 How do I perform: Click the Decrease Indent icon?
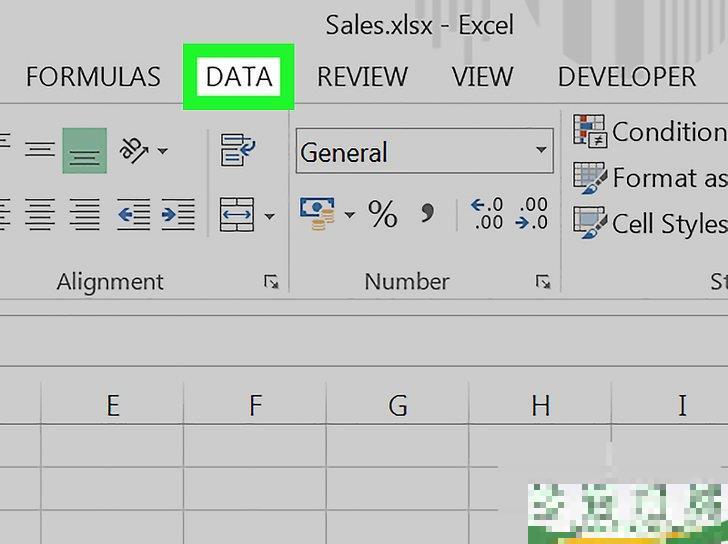tap(134, 214)
